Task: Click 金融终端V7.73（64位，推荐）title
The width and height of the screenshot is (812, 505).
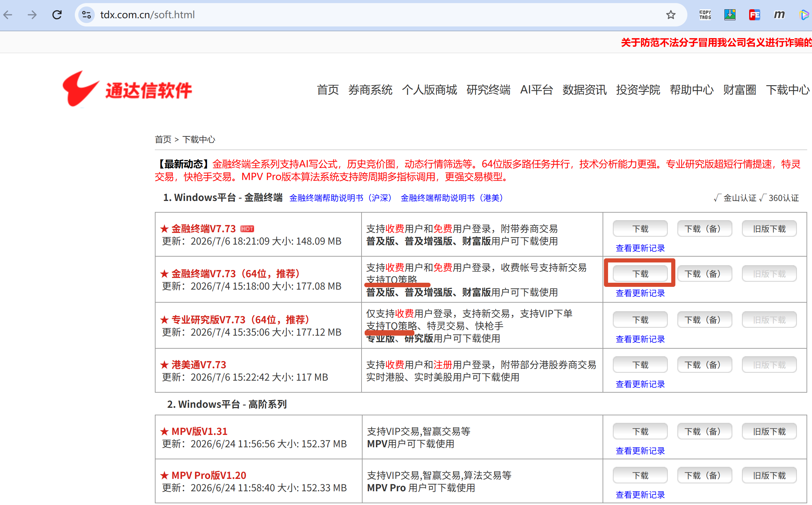Action: [x=236, y=274]
